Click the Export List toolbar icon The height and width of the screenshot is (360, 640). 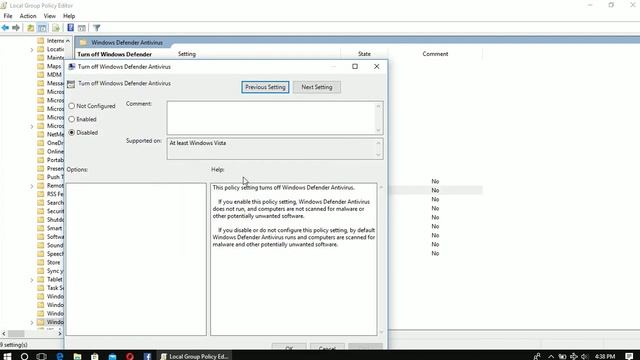click(56, 28)
